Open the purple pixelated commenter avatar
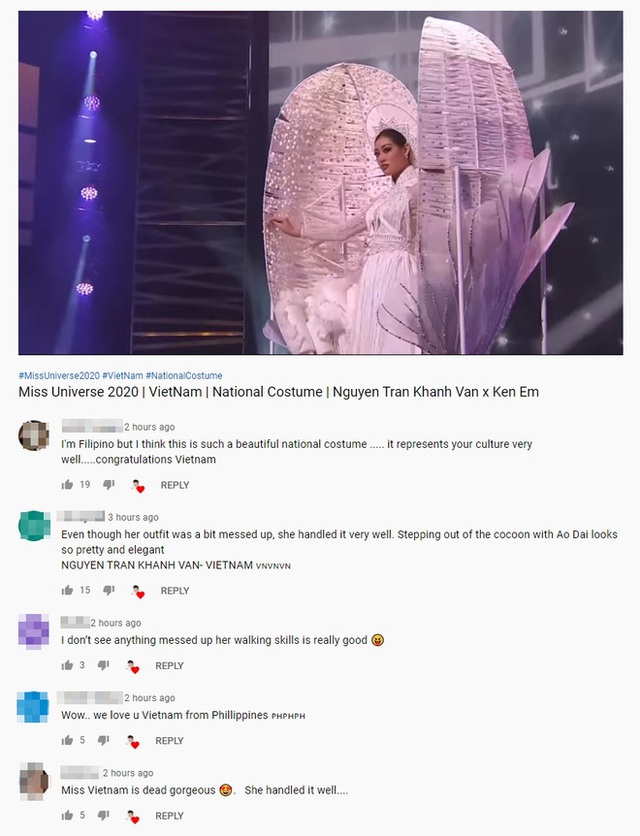 point(34,631)
